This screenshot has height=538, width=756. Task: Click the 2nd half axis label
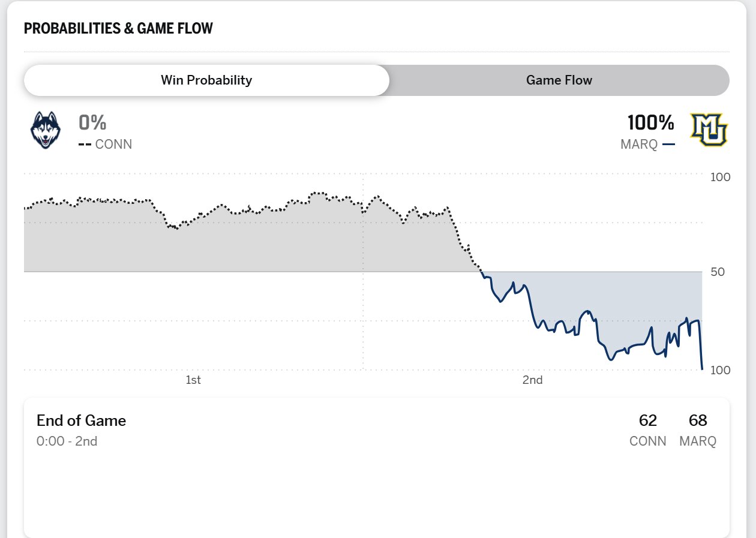(x=532, y=380)
